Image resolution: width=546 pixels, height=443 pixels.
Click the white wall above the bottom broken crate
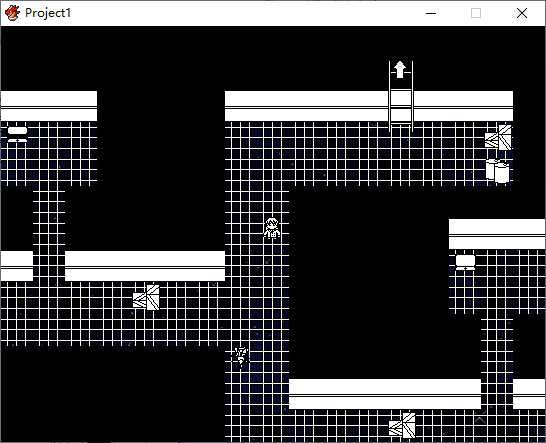point(385,394)
